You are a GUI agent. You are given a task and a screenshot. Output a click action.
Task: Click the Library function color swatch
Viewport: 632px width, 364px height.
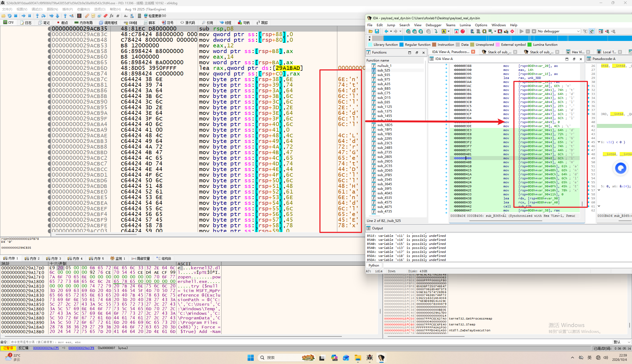[370, 45]
